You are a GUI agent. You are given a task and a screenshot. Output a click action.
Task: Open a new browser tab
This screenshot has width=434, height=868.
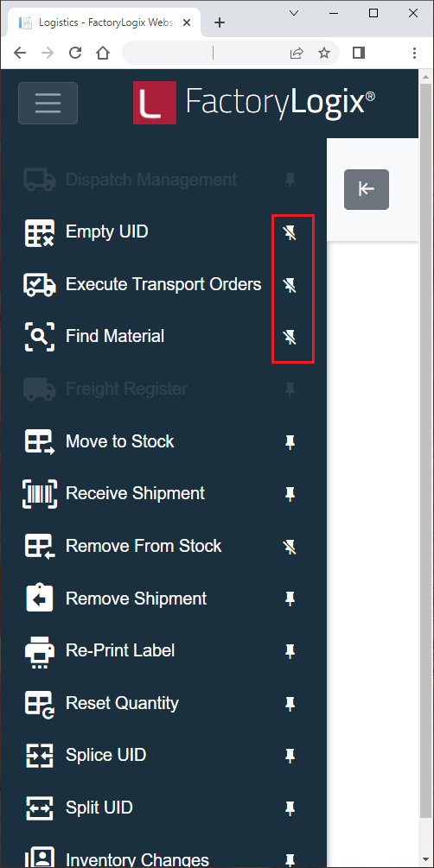pos(220,22)
